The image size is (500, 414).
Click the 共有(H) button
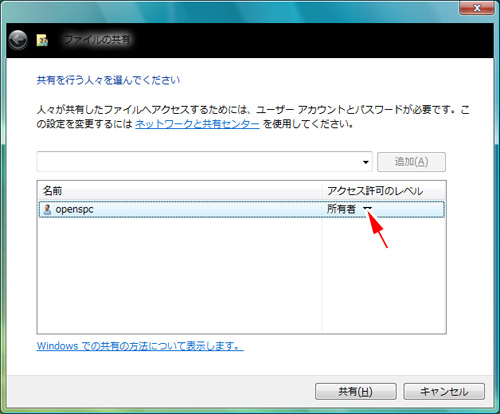coord(356,391)
